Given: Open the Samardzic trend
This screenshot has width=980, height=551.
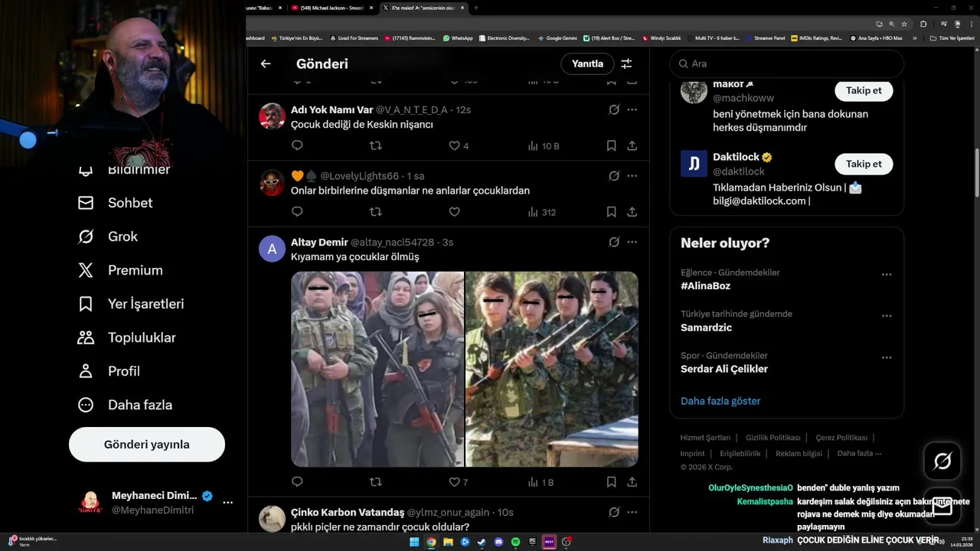Looking at the screenshot, I should (706, 328).
